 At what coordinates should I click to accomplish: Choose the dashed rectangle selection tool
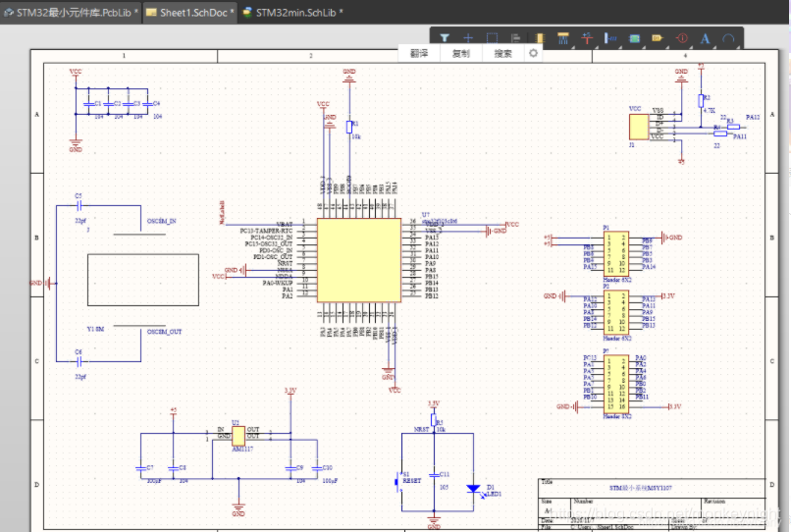492,38
